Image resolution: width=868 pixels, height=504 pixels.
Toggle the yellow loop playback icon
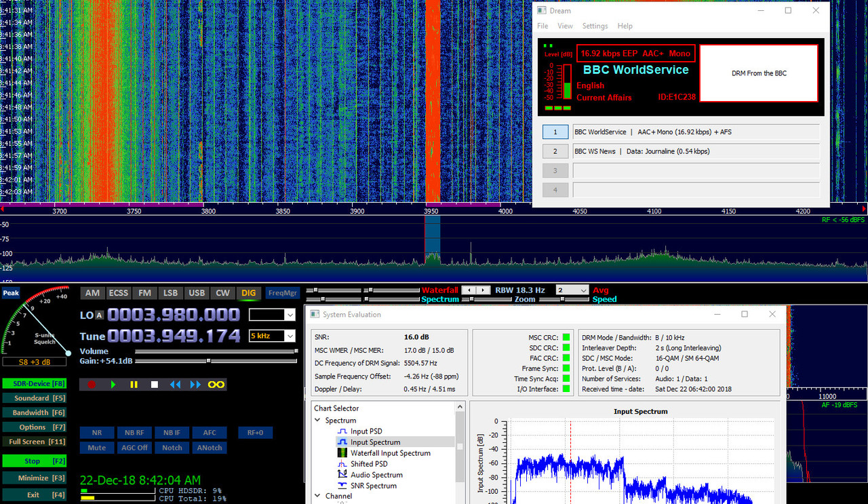[x=216, y=385]
